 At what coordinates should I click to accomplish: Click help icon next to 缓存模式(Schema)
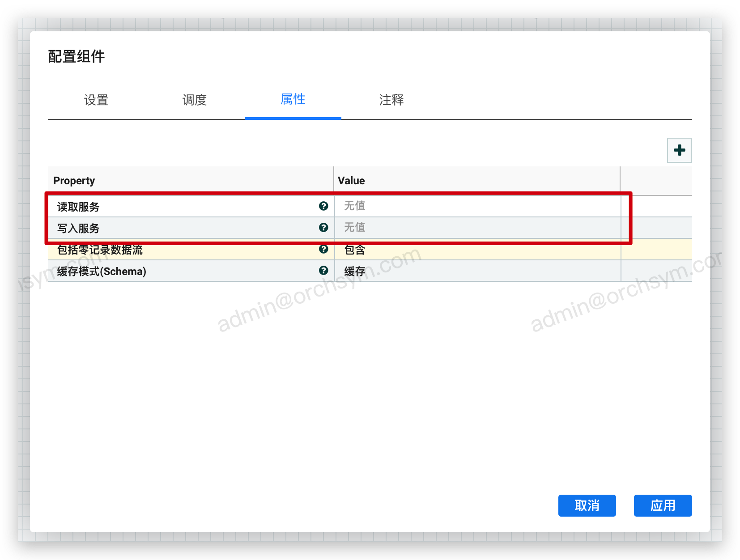pos(323,271)
